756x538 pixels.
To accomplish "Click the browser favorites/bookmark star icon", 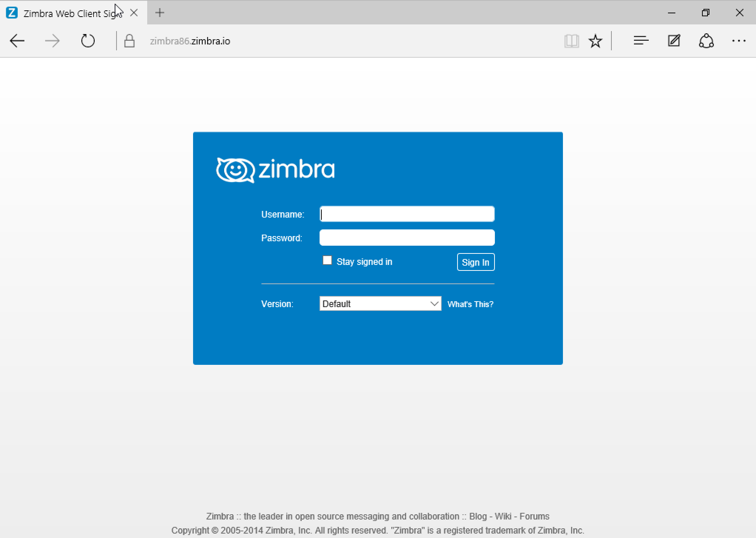I will point(596,40).
